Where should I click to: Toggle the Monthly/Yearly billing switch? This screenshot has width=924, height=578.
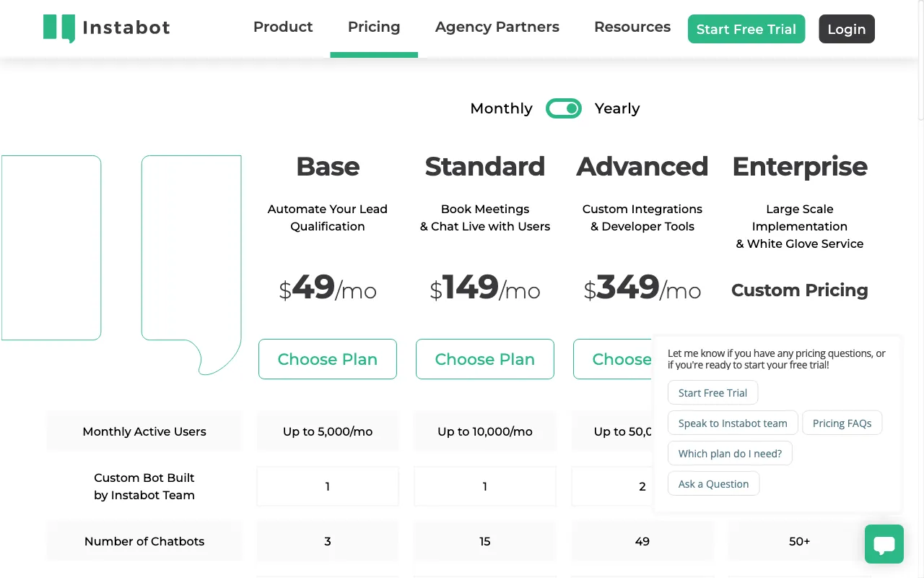564,108
